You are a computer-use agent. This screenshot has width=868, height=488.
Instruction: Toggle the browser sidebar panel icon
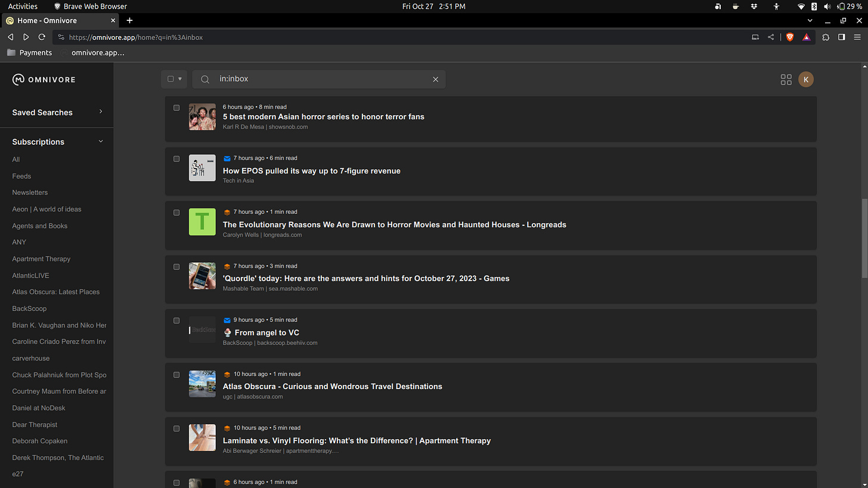point(842,37)
